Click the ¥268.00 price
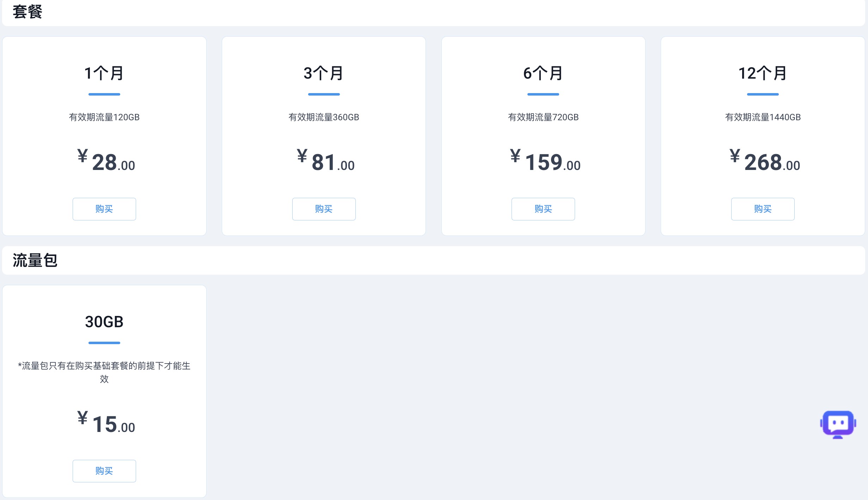Screen dimensions: 868x500 tap(765, 162)
